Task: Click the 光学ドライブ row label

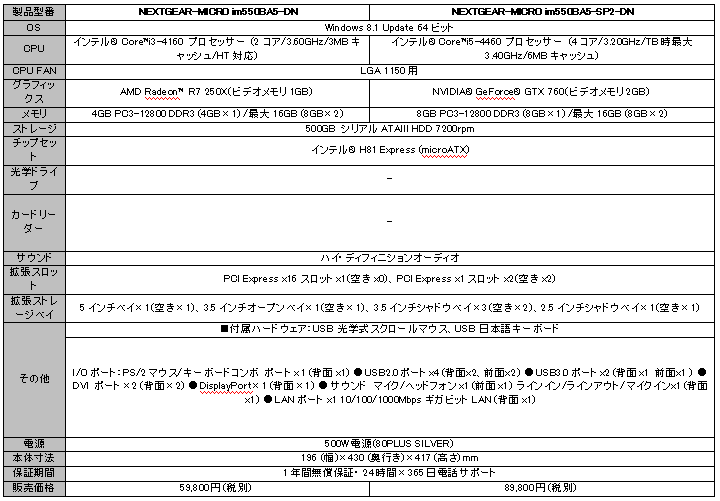Action: point(34,180)
